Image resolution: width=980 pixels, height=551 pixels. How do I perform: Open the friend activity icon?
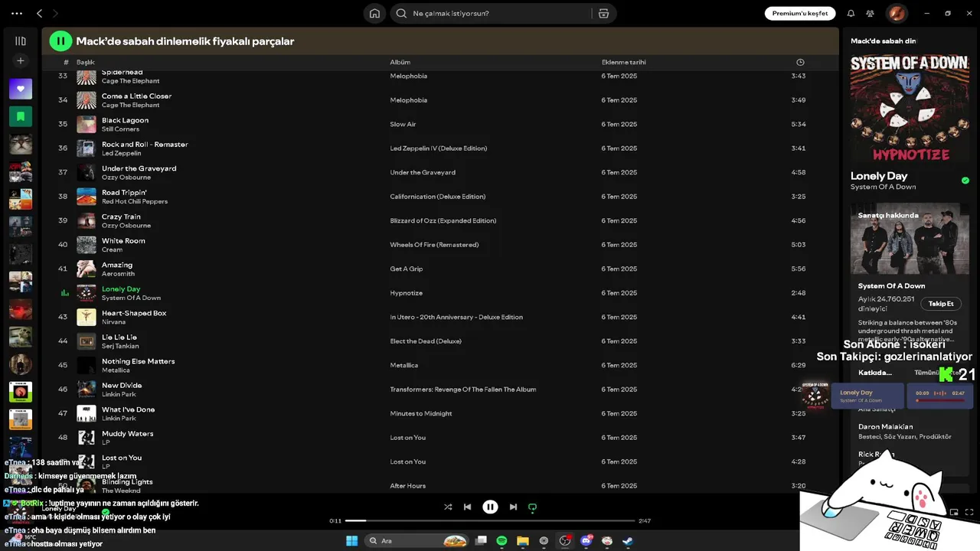871,13
